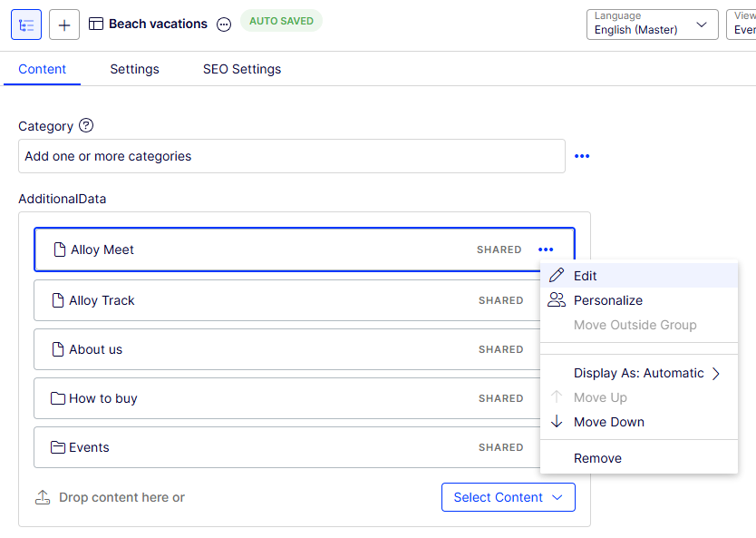Click the Alloy Meet context menu ellipsis

point(546,249)
